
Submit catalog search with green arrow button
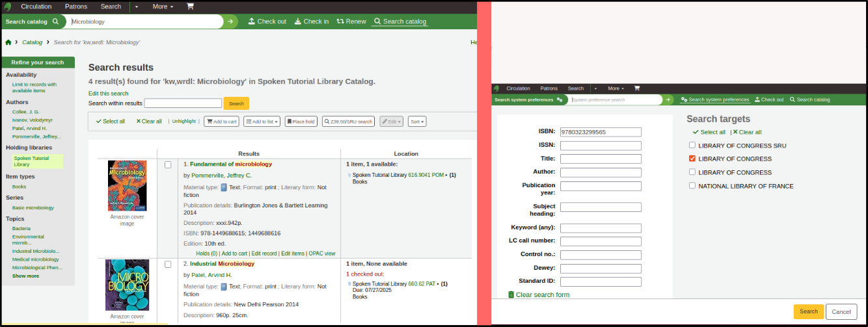click(230, 21)
